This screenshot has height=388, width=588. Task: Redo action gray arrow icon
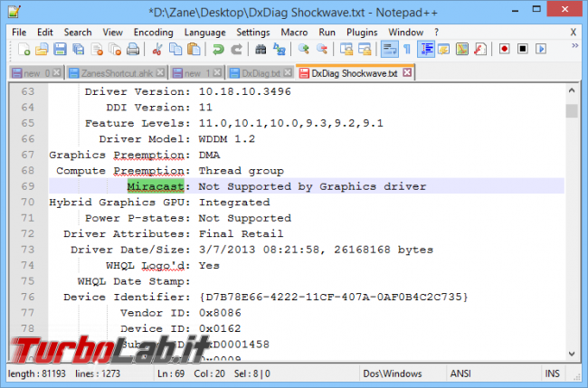(236, 49)
